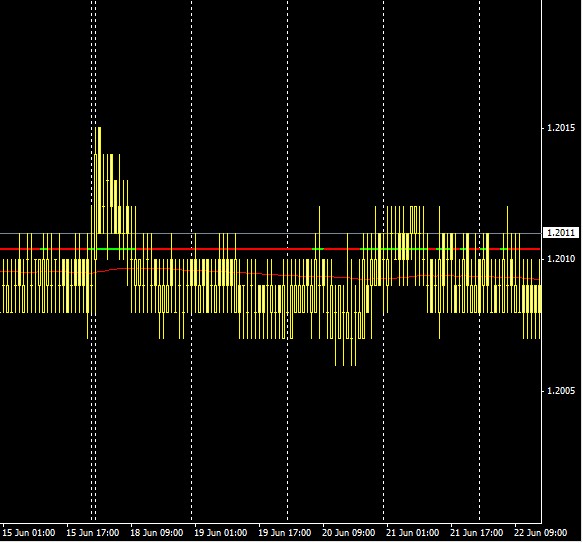Screen dimensions: 583x543
Task: Select the 19 Jun 17:00 time label
Action: [284, 533]
